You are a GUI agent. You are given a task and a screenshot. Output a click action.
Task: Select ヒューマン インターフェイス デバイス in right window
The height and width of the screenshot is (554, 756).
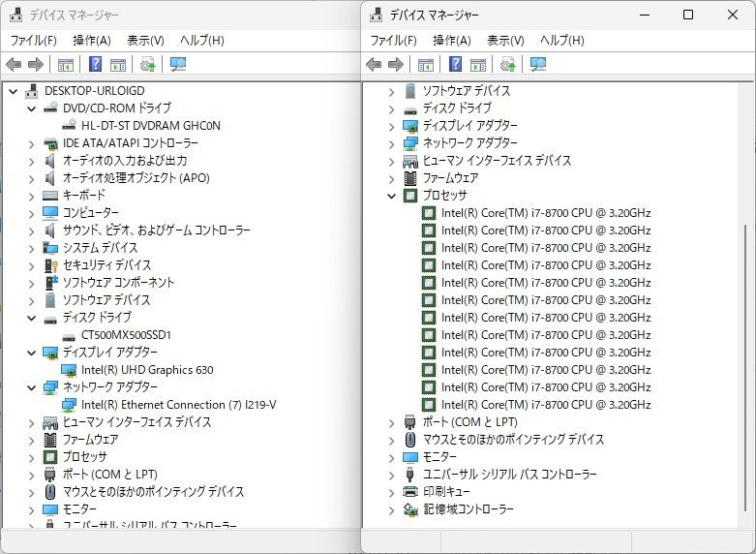[497, 161]
